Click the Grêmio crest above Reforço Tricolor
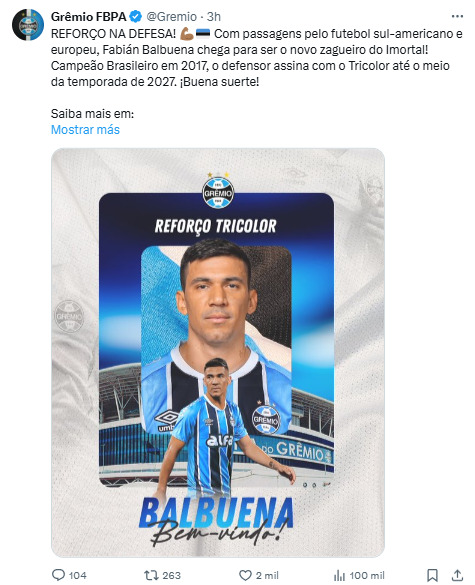The height and width of the screenshot is (585, 475). coord(218,192)
